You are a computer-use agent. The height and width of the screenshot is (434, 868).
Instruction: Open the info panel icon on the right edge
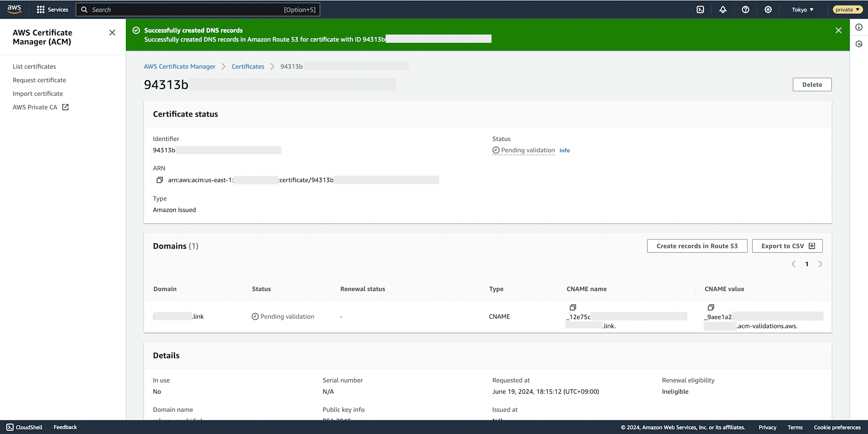(x=859, y=27)
